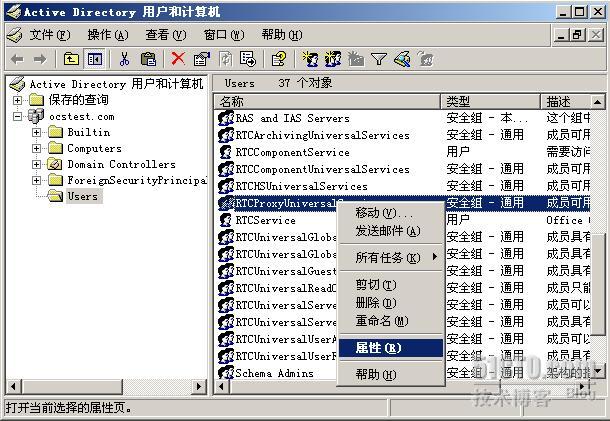
Task: Create new organizational unit icon
Action: 356,59
